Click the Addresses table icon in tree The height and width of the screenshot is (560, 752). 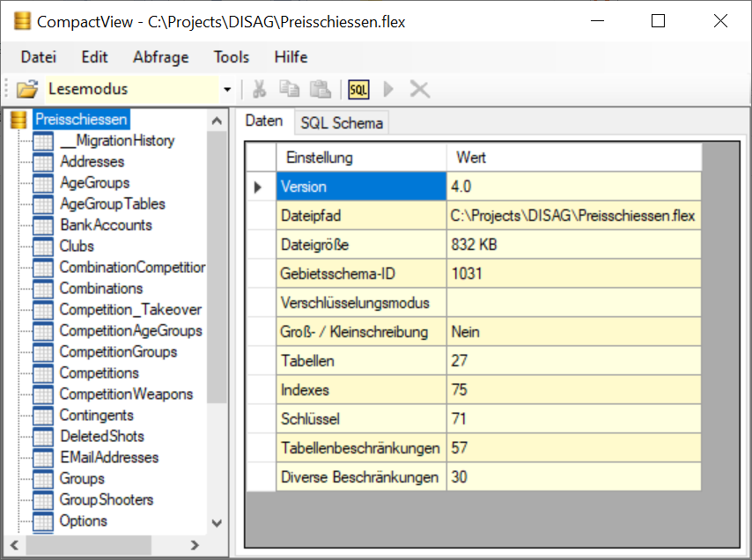[43, 162]
